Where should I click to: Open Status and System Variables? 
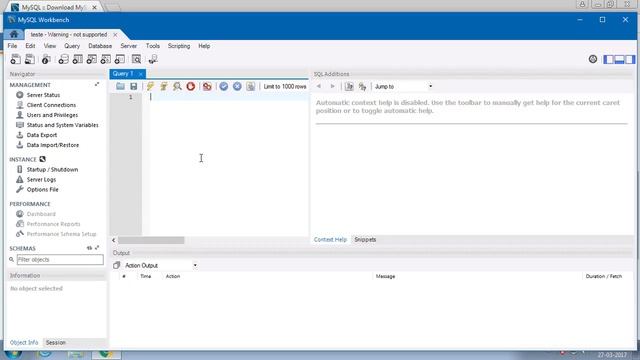[62, 125]
